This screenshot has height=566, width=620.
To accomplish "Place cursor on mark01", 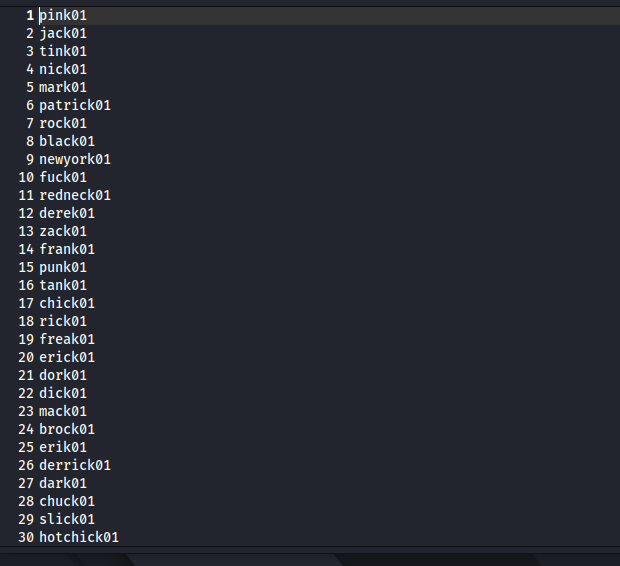I will point(63,87).
